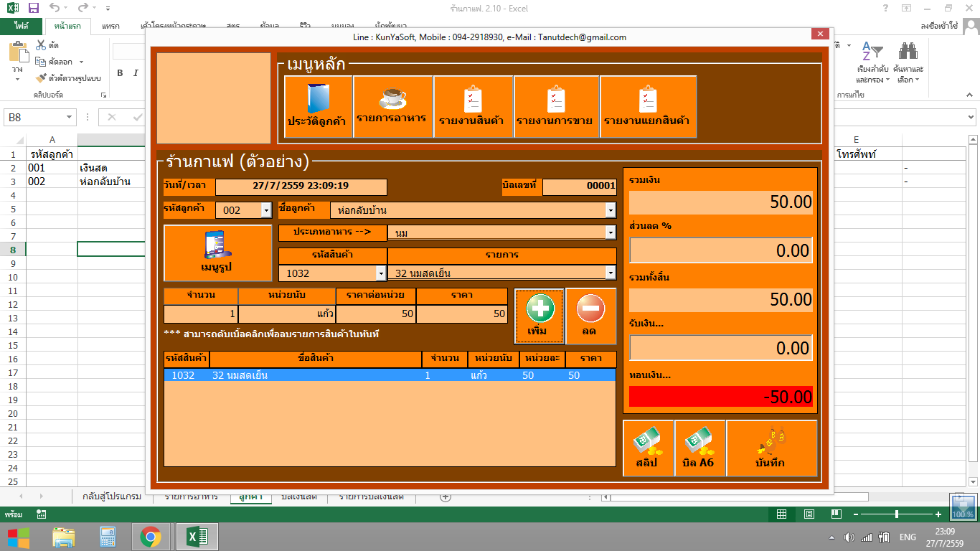Click the ส่วนลด % discount field
Screen dimensions: 980x551
point(721,250)
